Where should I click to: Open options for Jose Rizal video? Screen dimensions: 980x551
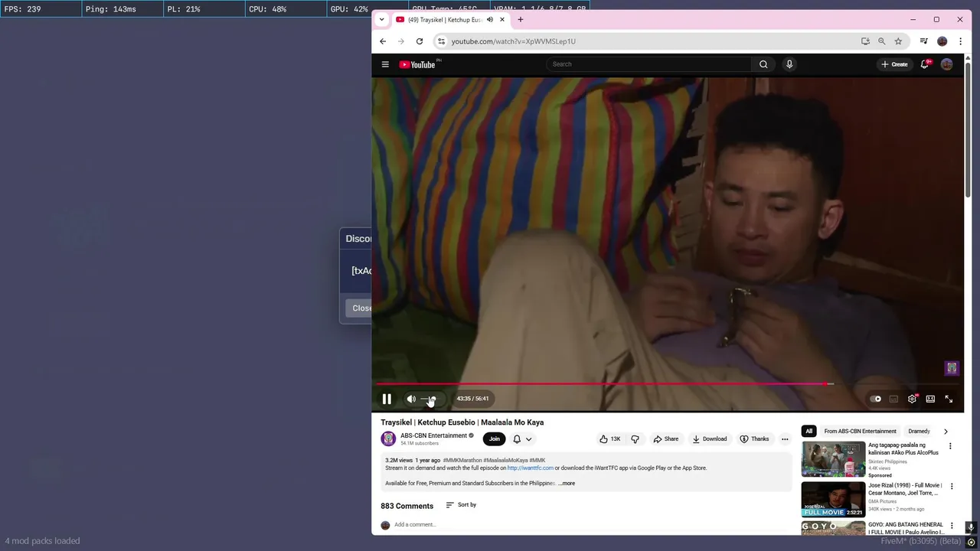[x=952, y=486]
